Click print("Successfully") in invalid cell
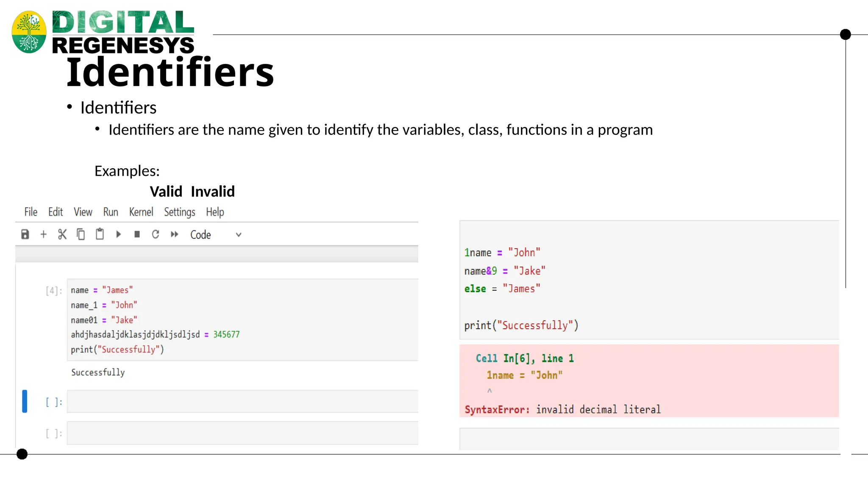The width and height of the screenshot is (868, 488). click(x=521, y=325)
